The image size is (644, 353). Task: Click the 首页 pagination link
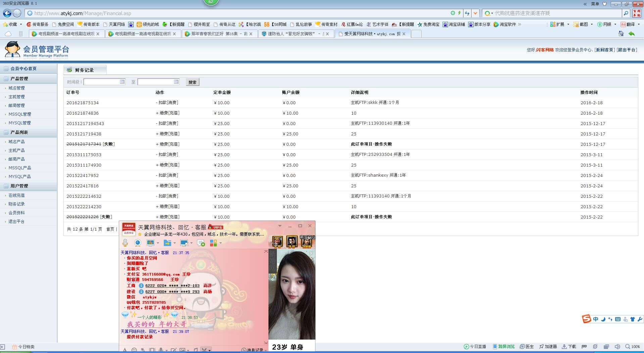110,229
